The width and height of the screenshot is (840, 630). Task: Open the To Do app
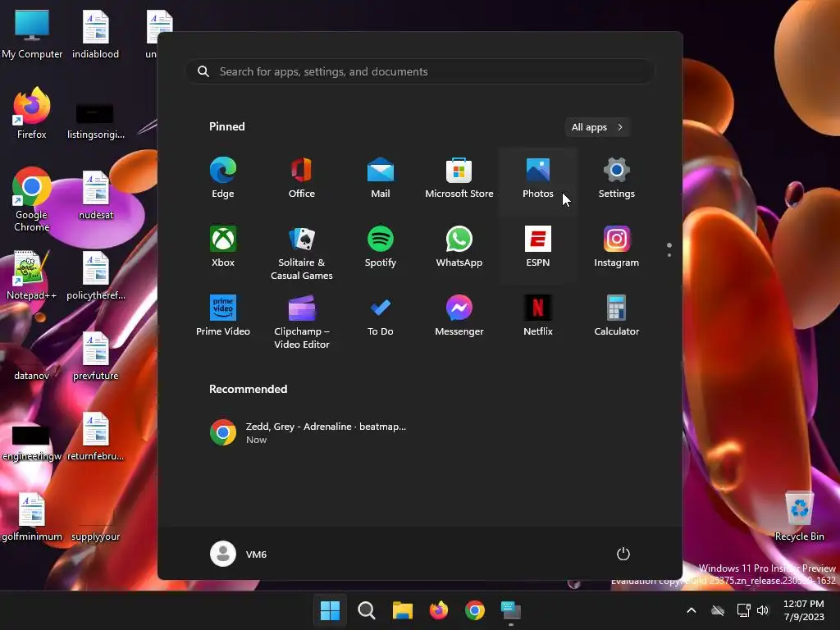click(381, 316)
